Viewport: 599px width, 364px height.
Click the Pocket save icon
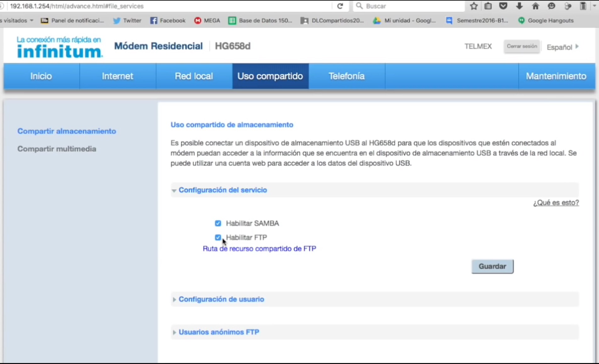pyautogui.click(x=503, y=6)
